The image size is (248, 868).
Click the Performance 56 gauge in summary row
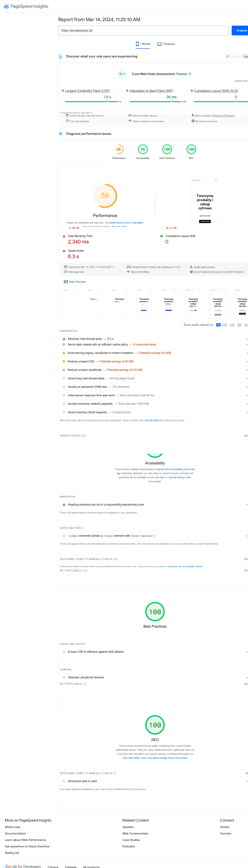(x=119, y=149)
